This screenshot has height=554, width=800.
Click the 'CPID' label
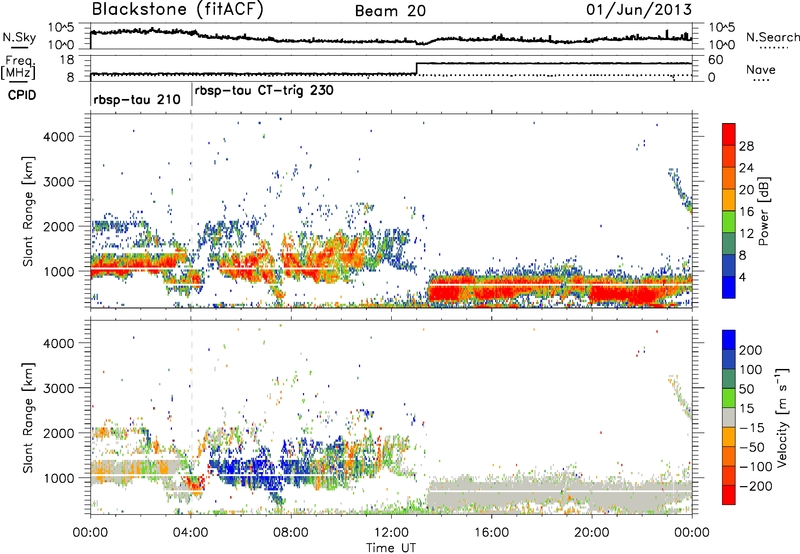22,95
